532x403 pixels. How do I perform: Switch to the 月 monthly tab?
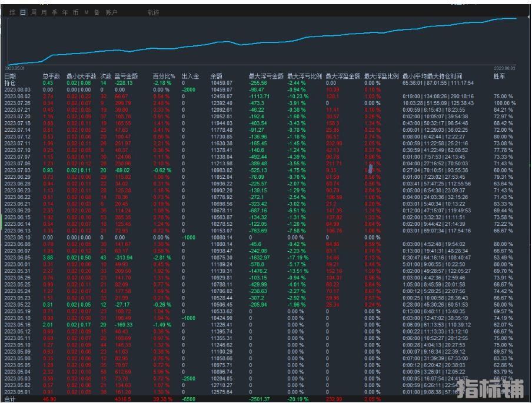point(44,12)
